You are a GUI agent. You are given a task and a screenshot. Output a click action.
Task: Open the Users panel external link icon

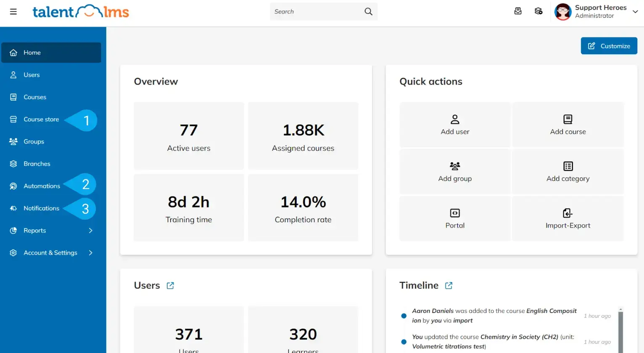click(x=170, y=285)
